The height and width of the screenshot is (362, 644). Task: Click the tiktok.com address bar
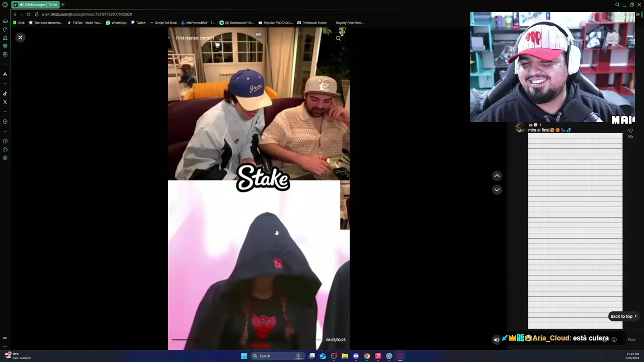click(87, 14)
